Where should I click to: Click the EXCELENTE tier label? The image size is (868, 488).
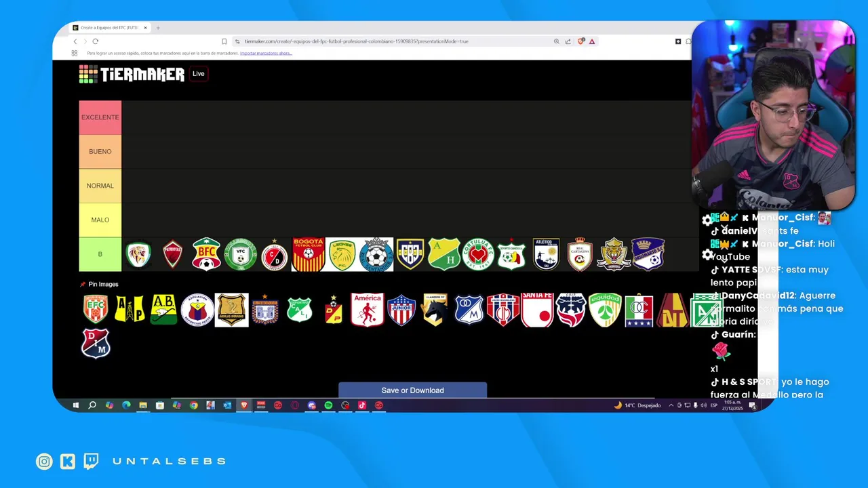click(x=100, y=117)
